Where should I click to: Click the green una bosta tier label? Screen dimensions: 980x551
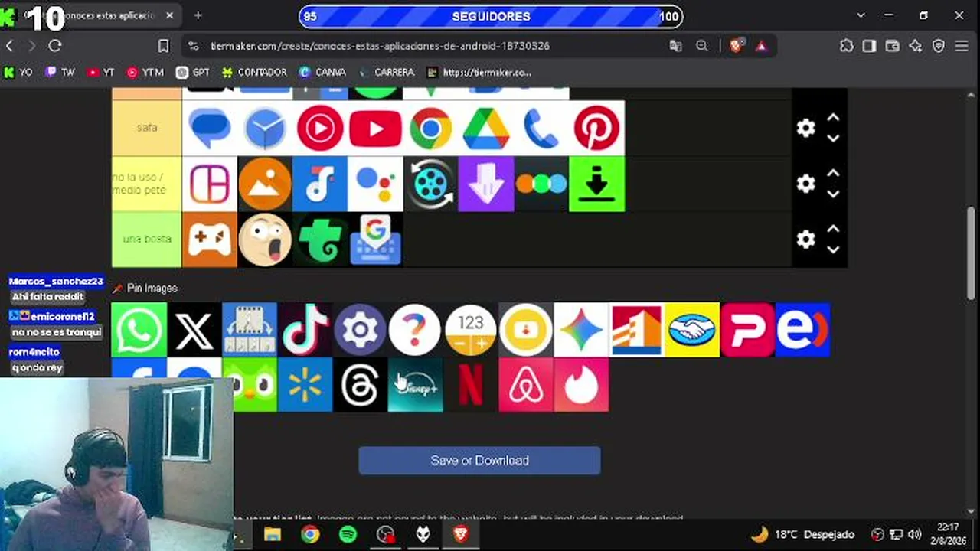pyautogui.click(x=146, y=240)
